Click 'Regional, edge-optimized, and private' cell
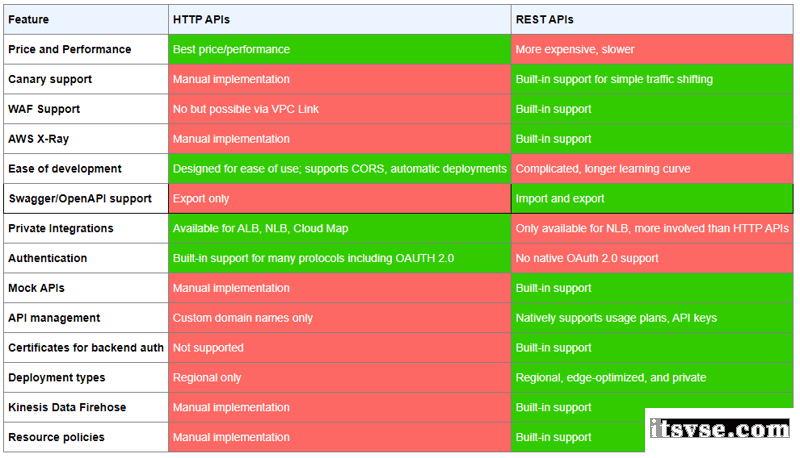 (x=652, y=378)
